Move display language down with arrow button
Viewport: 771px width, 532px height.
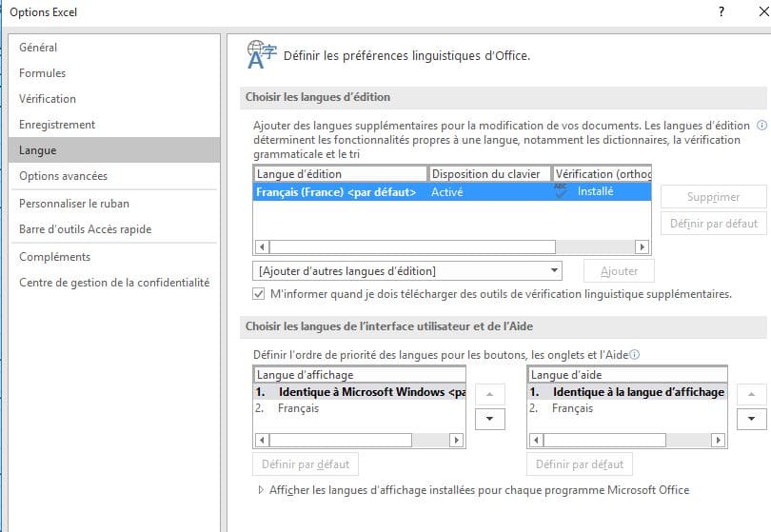pyautogui.click(x=490, y=419)
